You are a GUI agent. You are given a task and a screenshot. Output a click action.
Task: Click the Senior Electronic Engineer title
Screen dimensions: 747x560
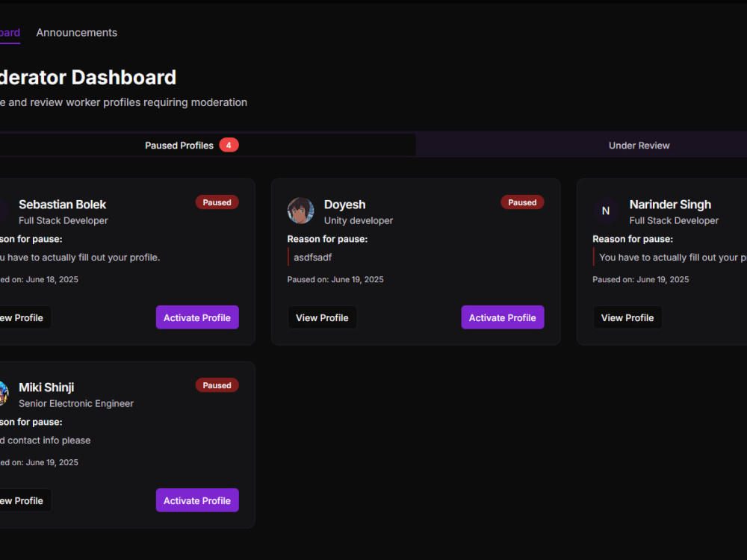tap(76, 403)
